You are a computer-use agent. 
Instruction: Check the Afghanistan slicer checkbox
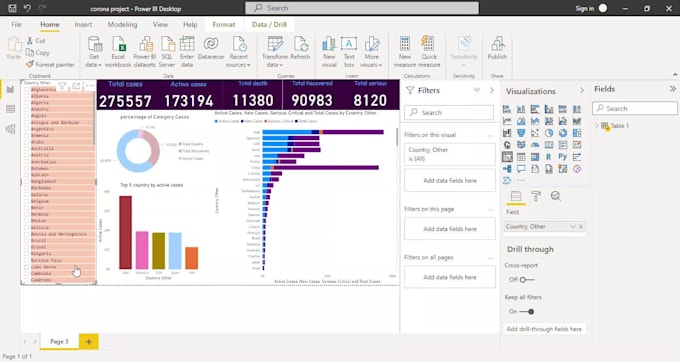point(26,90)
